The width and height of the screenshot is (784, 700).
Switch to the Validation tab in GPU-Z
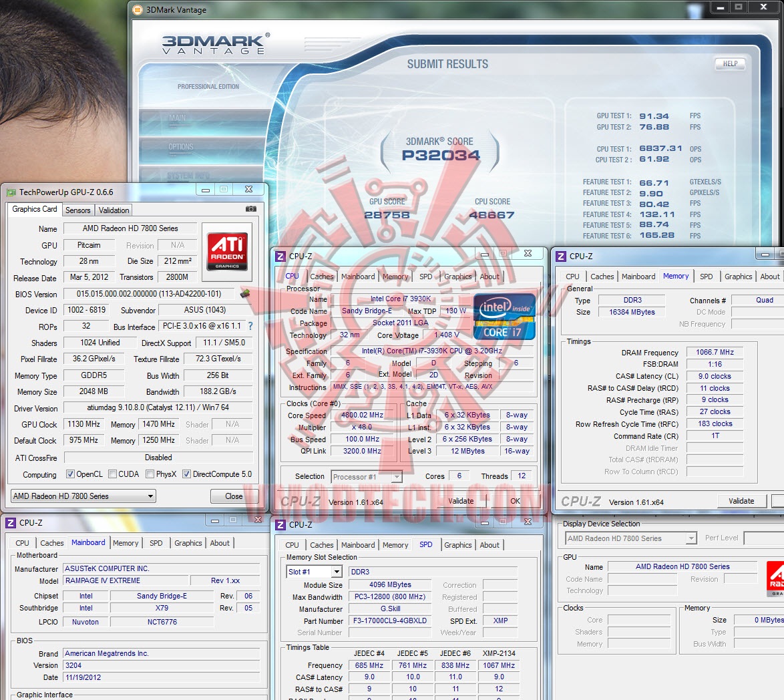coord(114,210)
